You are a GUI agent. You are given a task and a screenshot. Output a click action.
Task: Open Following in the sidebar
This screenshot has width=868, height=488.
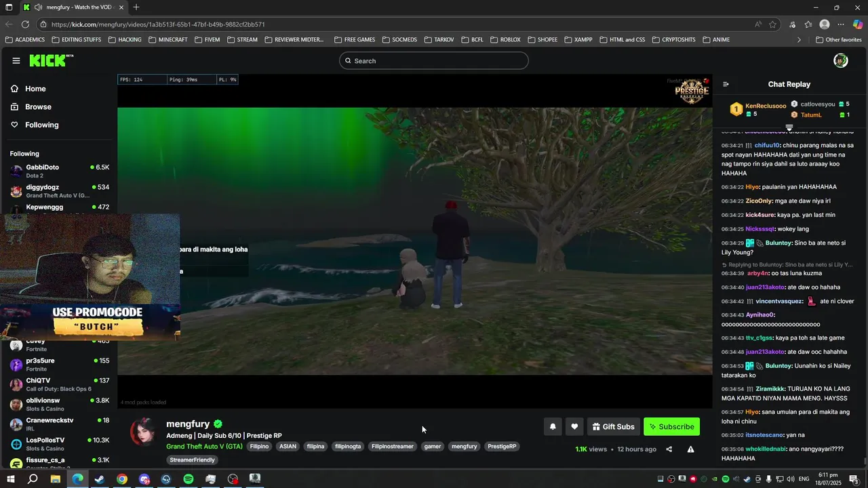35,125
